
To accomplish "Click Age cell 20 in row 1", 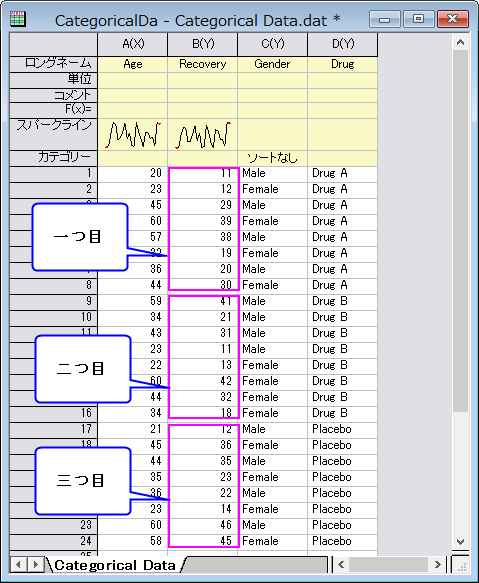I will pos(133,174).
